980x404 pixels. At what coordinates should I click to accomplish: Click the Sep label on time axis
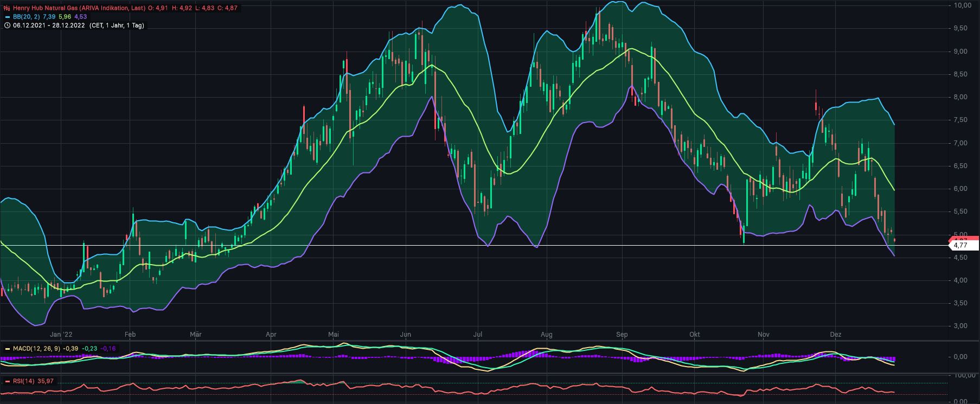tap(622, 335)
